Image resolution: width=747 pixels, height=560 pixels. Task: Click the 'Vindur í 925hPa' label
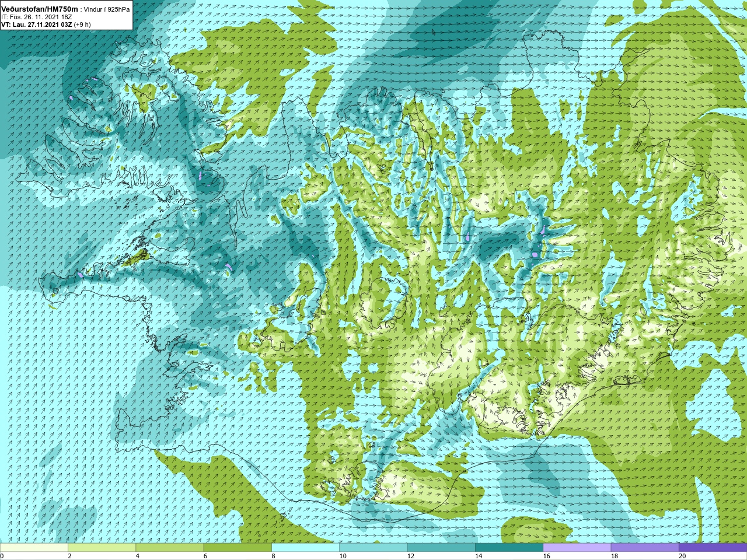(107, 10)
